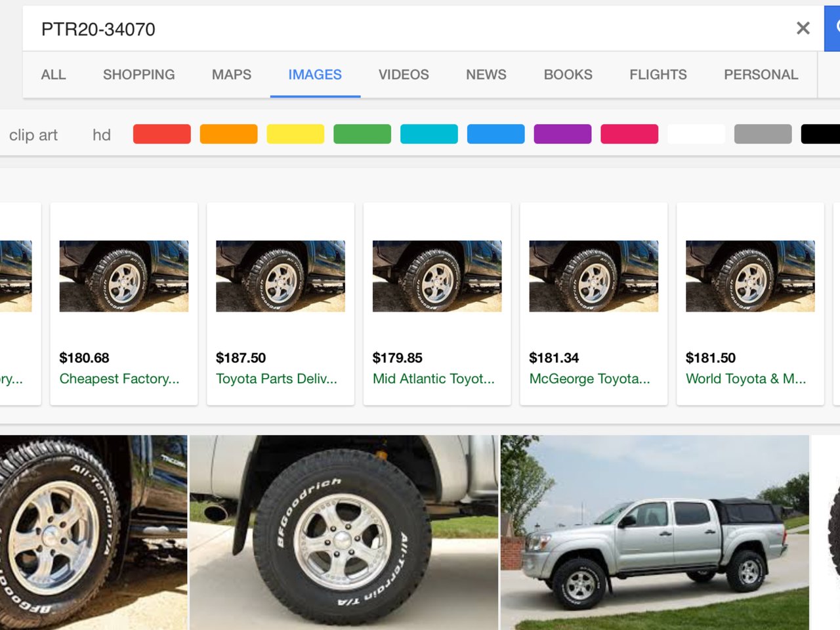Filter images by blue color
The height and width of the screenshot is (630, 840).
coord(496,134)
